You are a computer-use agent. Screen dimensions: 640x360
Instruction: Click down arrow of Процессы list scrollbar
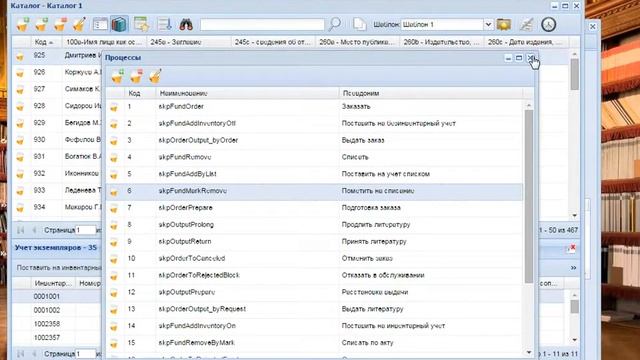pos(529,353)
